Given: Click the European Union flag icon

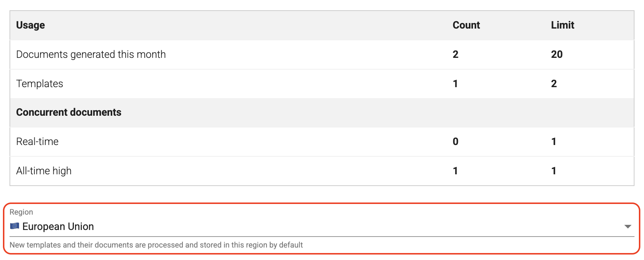Looking at the screenshot, I should coord(15,226).
